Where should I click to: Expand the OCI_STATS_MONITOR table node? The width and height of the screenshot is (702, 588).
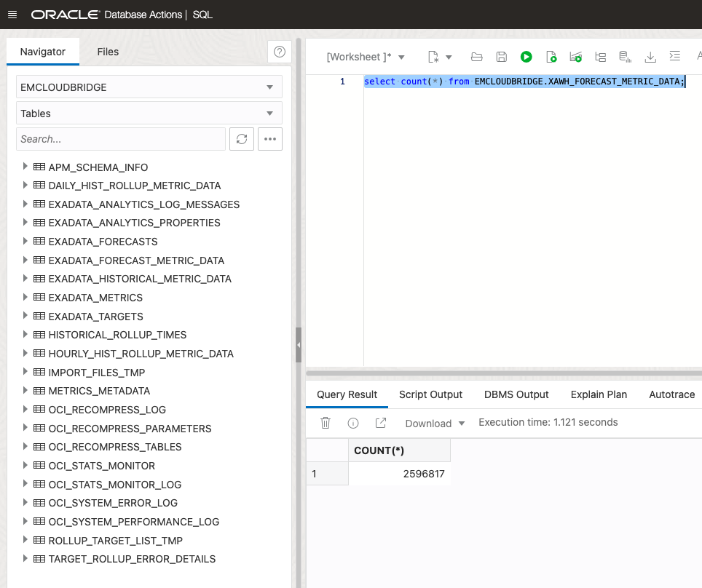click(25, 465)
